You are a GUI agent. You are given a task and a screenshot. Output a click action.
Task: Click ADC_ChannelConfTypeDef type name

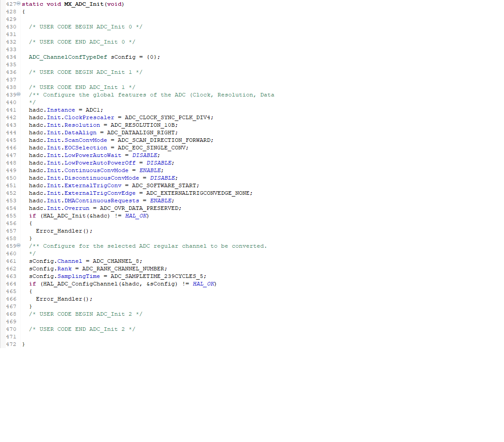68,57
